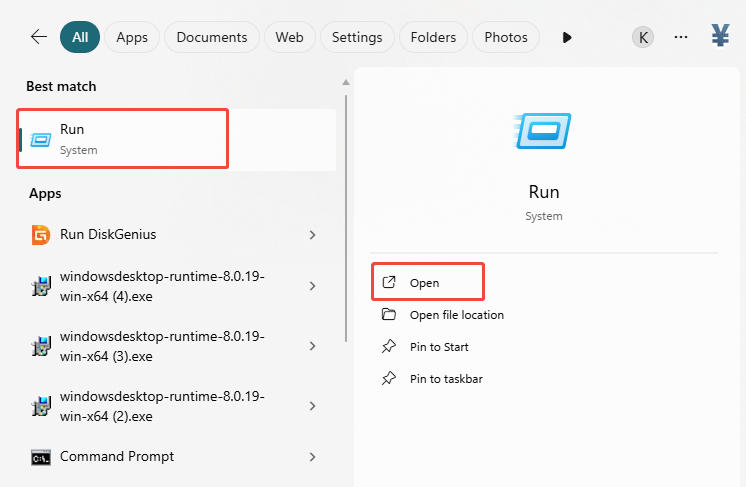The height and width of the screenshot is (487, 746).
Task: Click the Open file location folder icon
Action: click(x=389, y=315)
